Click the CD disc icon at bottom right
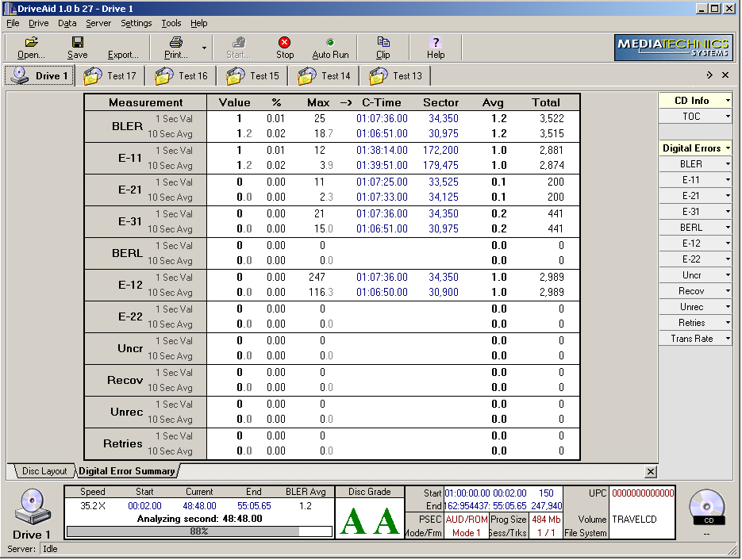 (707, 505)
